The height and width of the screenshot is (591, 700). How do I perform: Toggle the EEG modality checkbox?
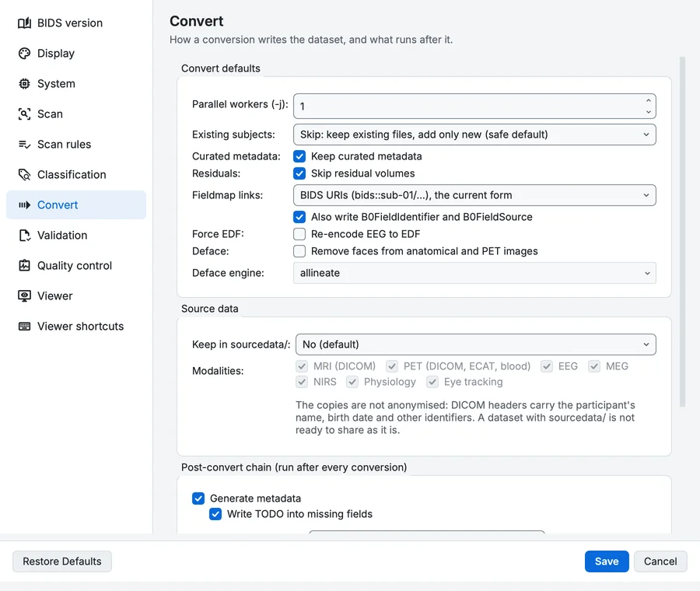coord(547,366)
